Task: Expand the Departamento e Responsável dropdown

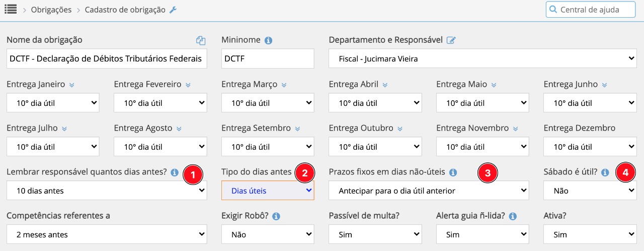Action: pyautogui.click(x=482, y=58)
